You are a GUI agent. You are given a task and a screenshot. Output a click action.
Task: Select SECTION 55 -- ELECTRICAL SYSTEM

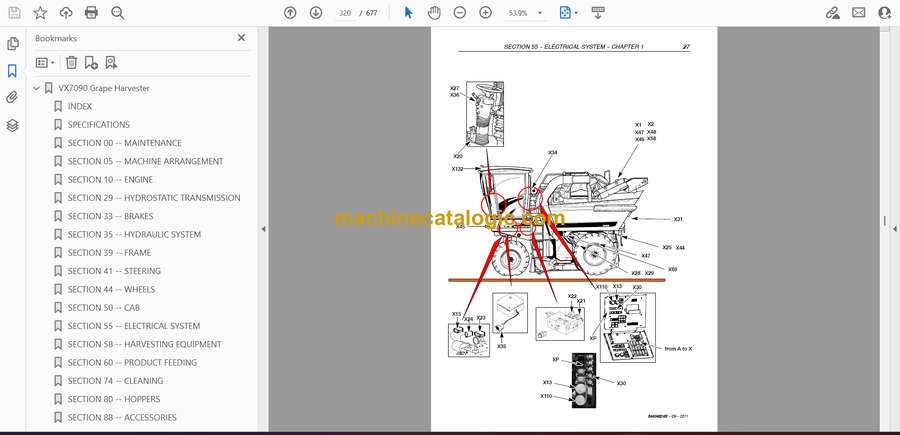coord(134,326)
